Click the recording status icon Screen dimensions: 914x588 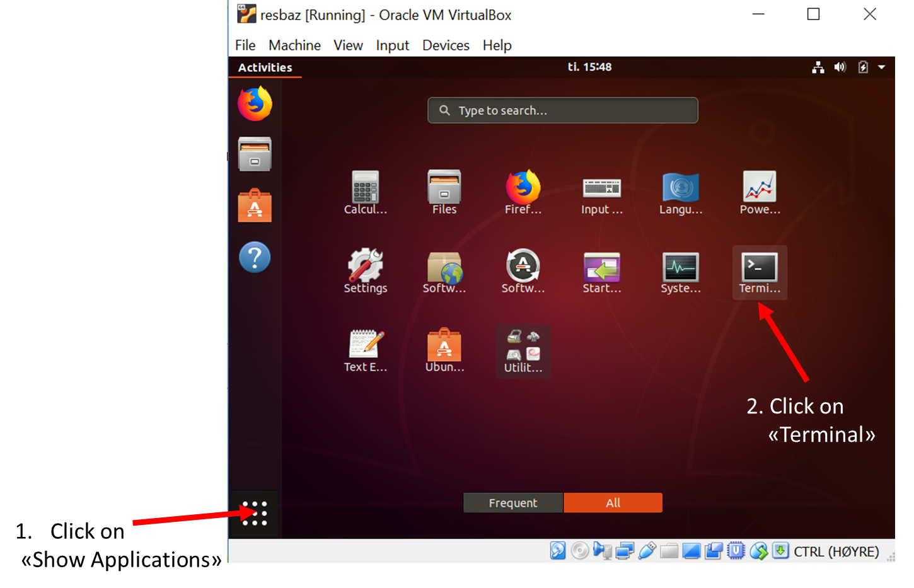coord(714,551)
